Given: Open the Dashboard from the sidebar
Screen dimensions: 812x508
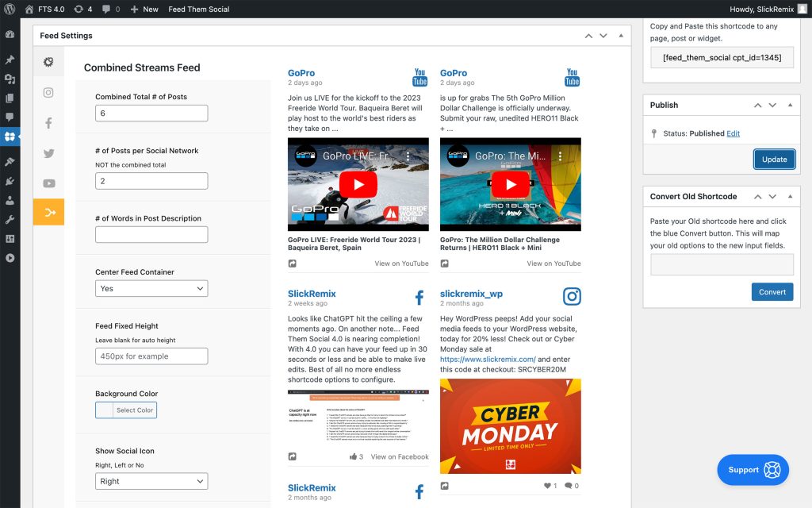Looking at the screenshot, I should [10, 34].
